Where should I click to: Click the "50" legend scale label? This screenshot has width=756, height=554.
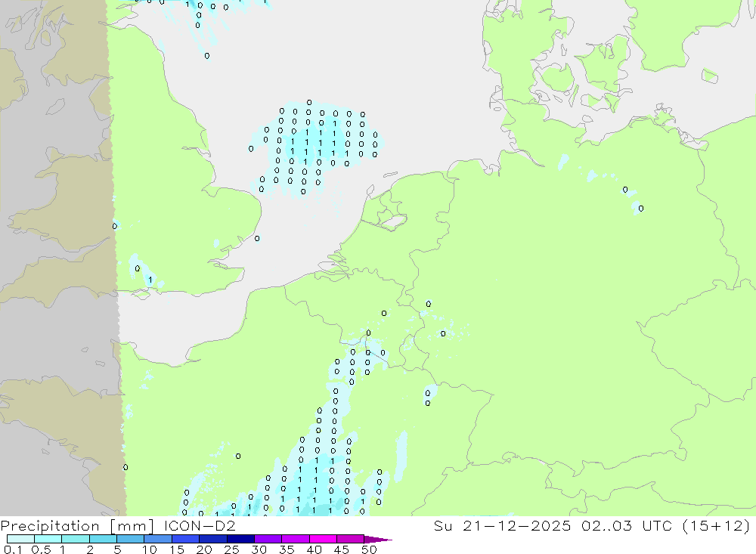click(369, 549)
